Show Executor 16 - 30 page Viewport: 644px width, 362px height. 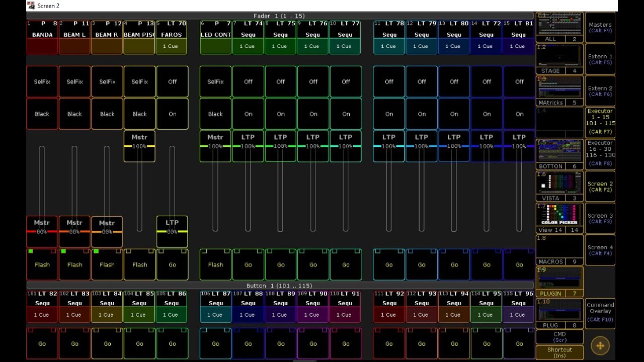tap(600, 154)
